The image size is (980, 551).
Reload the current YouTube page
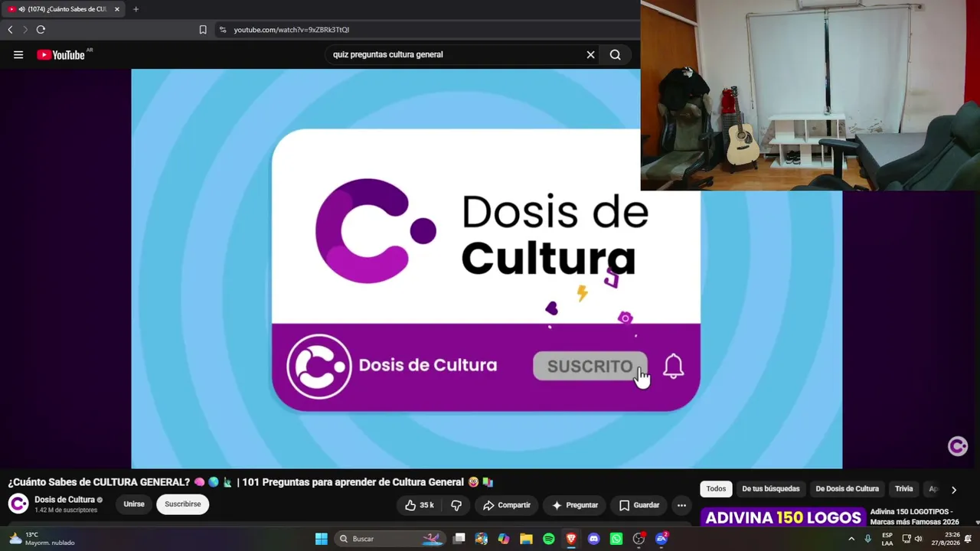point(41,30)
